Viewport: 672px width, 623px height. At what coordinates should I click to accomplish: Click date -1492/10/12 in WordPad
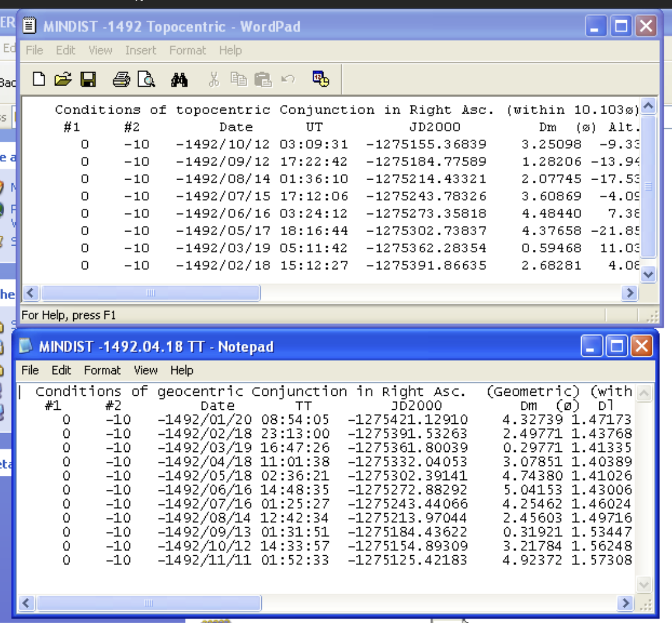(223, 145)
